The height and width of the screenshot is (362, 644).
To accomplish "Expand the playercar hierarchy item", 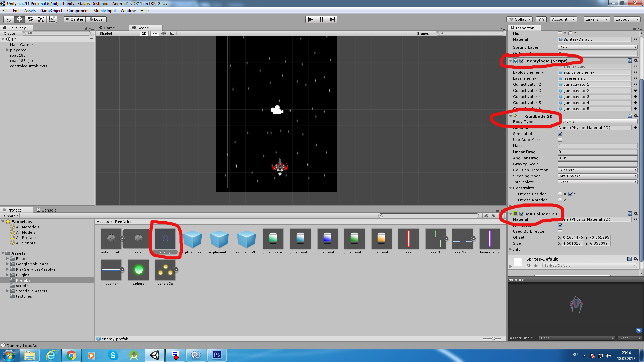I will click(7, 50).
